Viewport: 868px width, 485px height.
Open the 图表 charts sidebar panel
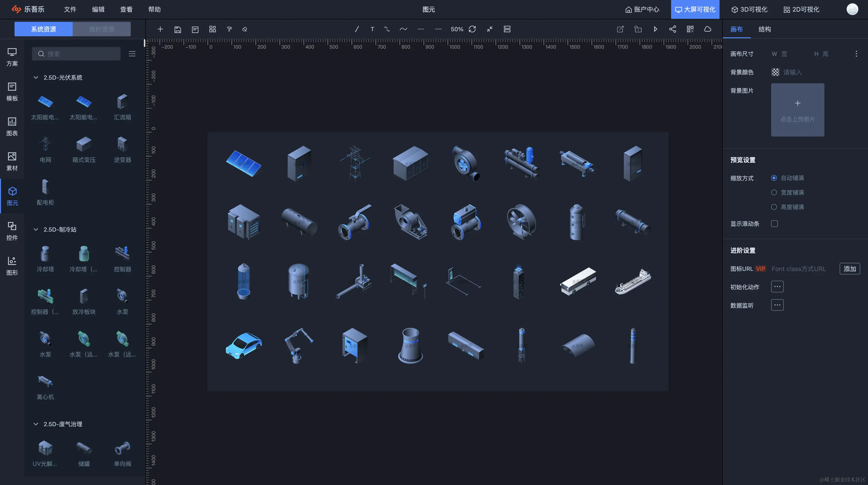point(12,126)
